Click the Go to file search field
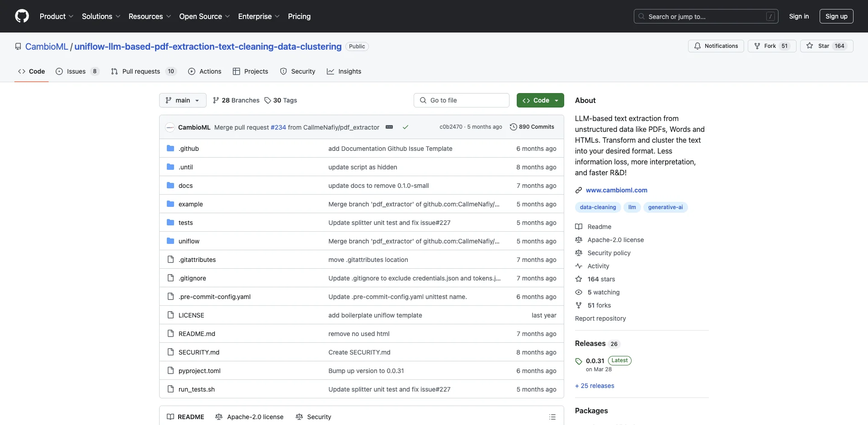This screenshot has height=425, width=868. [462, 100]
